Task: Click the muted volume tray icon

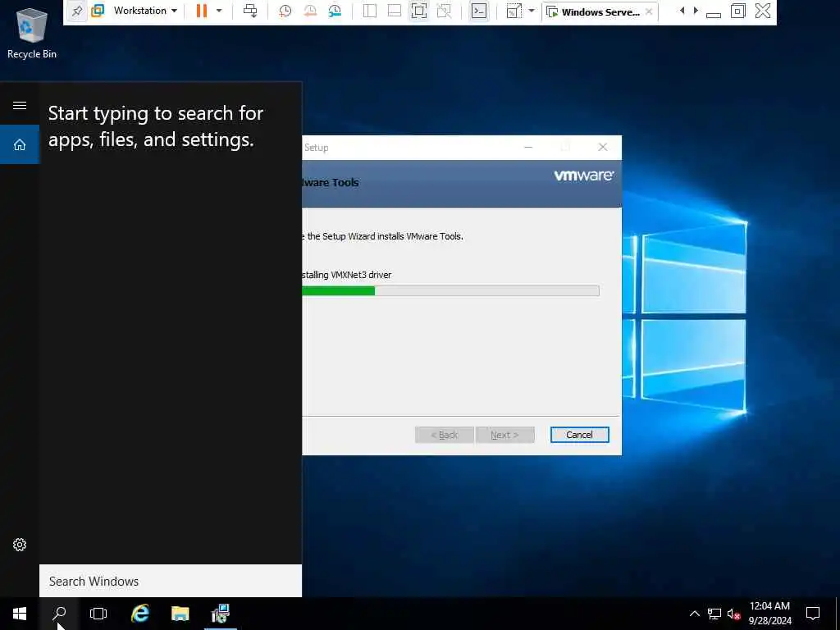Action: [x=733, y=614]
